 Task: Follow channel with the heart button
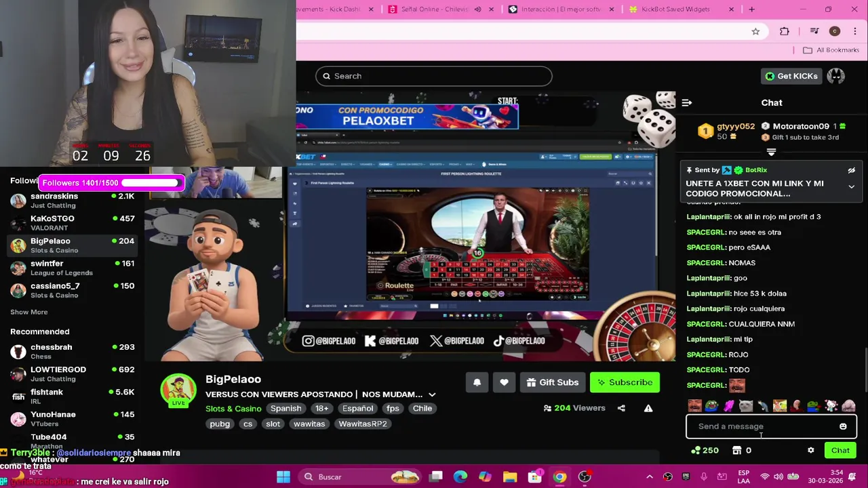[504, 382]
